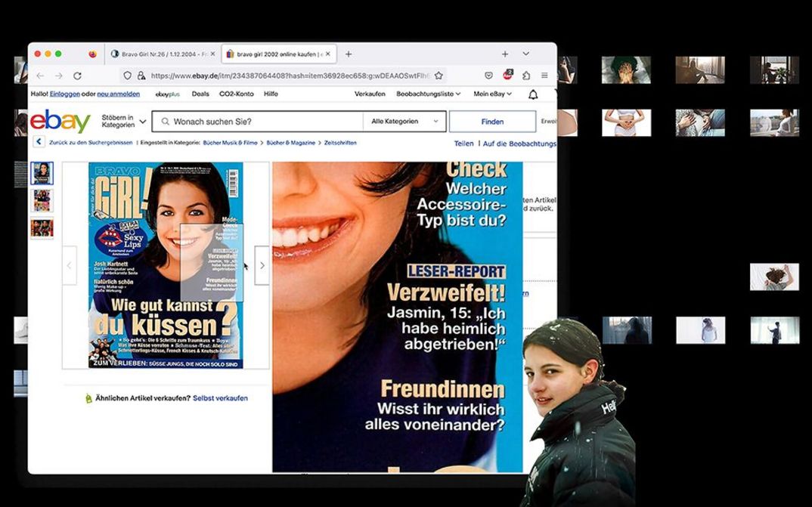812x507 pixels.
Task: Open the Firefox extensions puzzle icon
Action: tap(526, 76)
